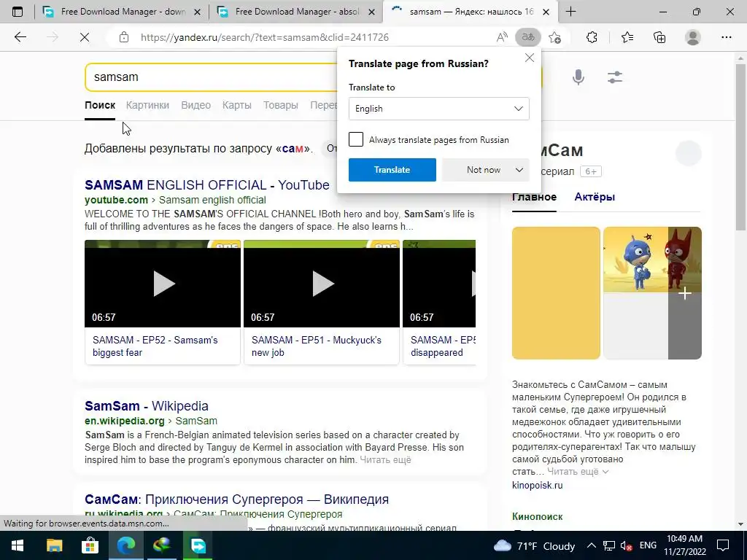
Task: Switch to Картинки search tab
Action: [x=147, y=105]
